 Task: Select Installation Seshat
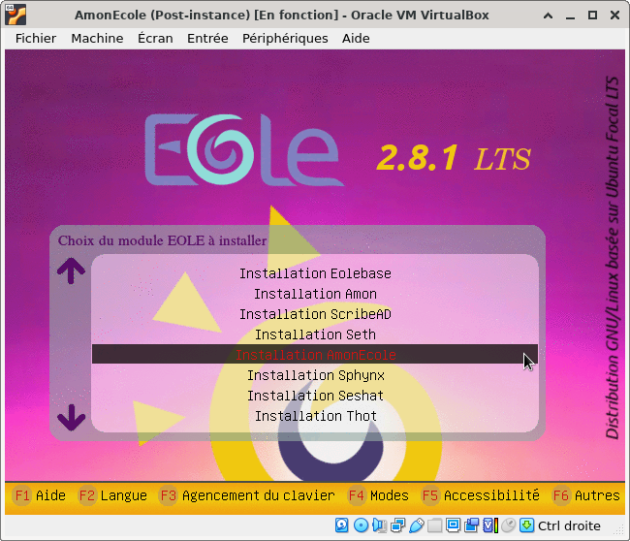tap(315, 396)
